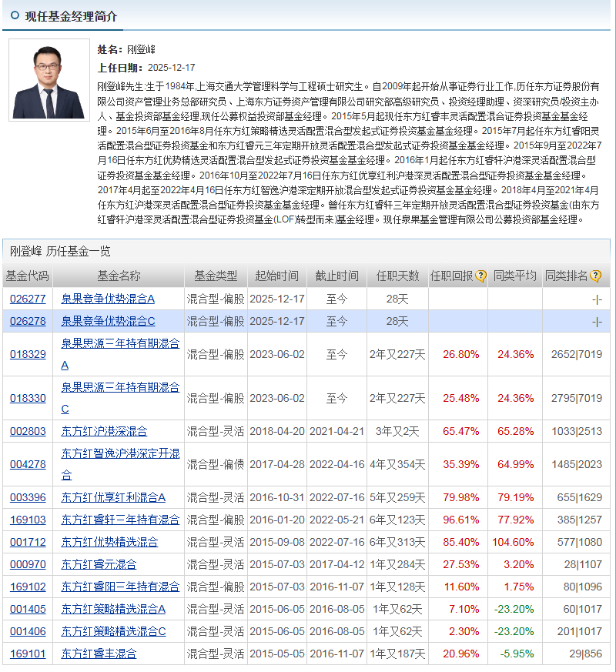Open 东方红策略精选混合C fund link
This screenshot has width=616, height=672.
(113, 631)
